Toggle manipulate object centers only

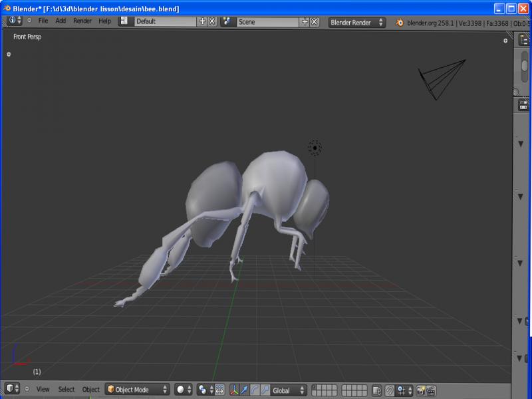pos(219,390)
